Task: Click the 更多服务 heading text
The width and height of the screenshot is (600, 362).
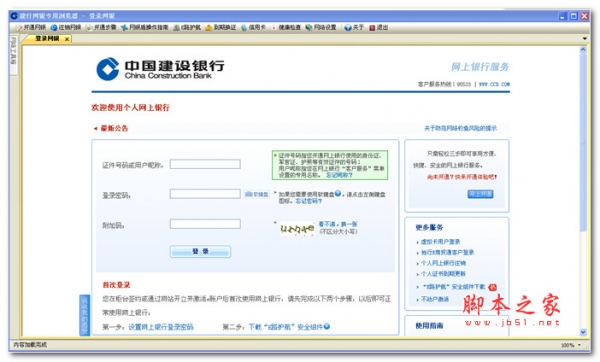Action: (429, 227)
